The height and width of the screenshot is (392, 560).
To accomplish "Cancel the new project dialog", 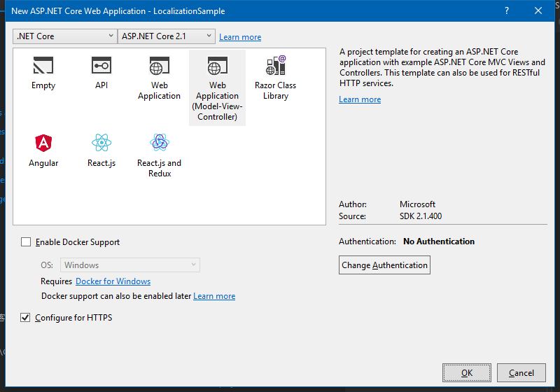I will pyautogui.click(x=521, y=373).
